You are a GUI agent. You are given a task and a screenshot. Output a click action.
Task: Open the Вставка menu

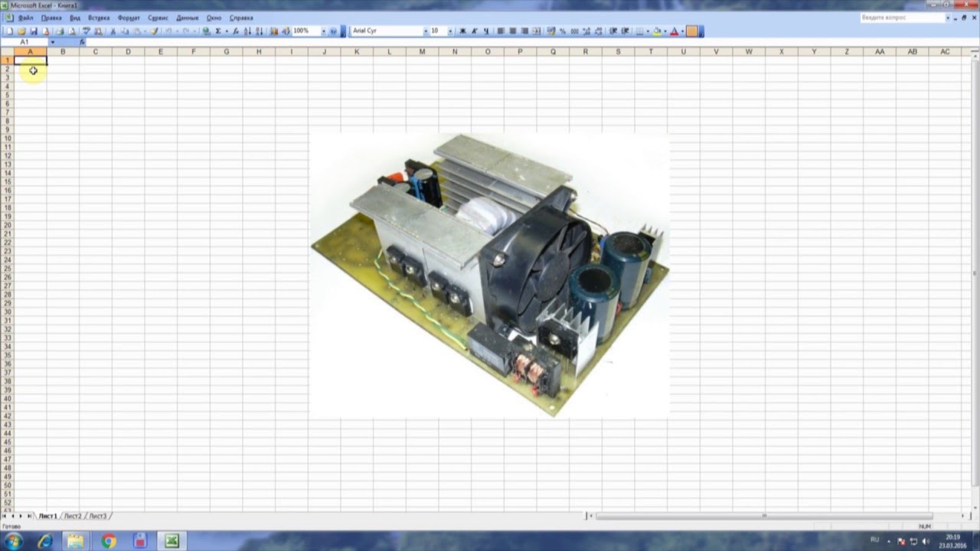coord(99,18)
